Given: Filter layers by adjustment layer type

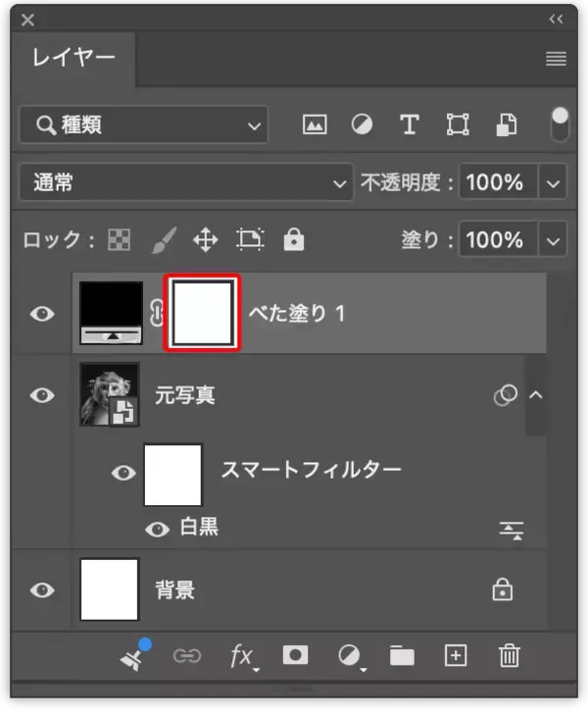Looking at the screenshot, I should 362,125.
